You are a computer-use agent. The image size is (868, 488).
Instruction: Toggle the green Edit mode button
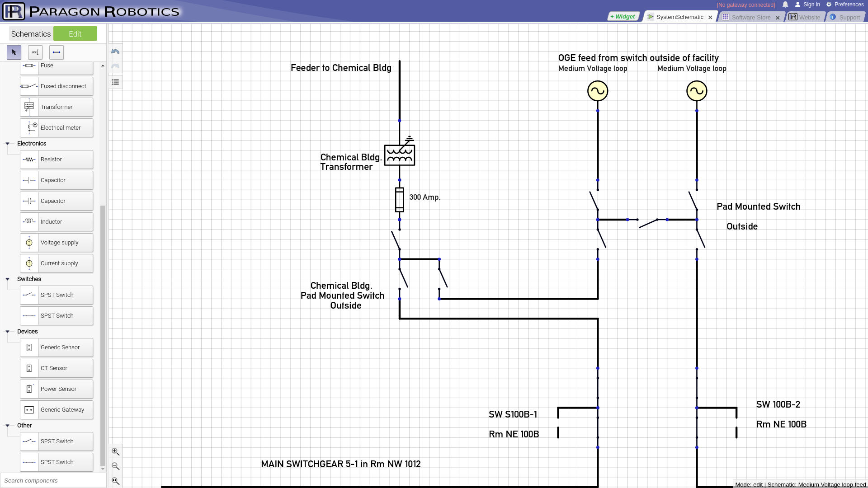[75, 34]
